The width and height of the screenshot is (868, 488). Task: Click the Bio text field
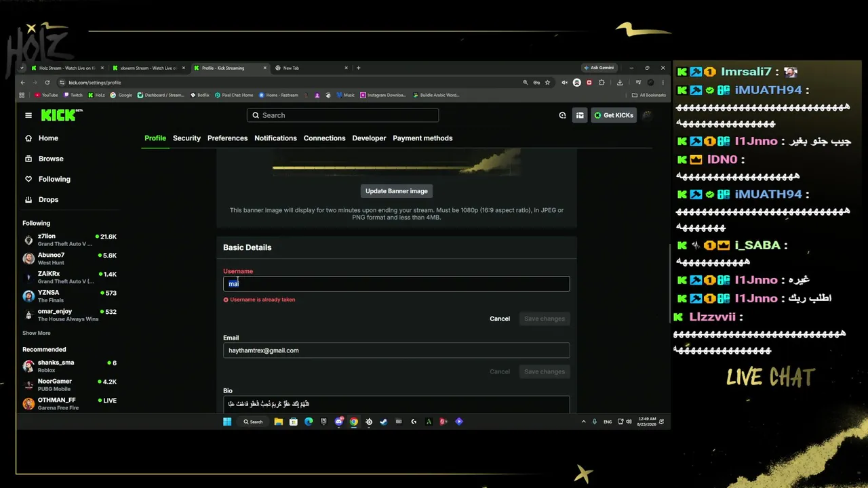397,404
